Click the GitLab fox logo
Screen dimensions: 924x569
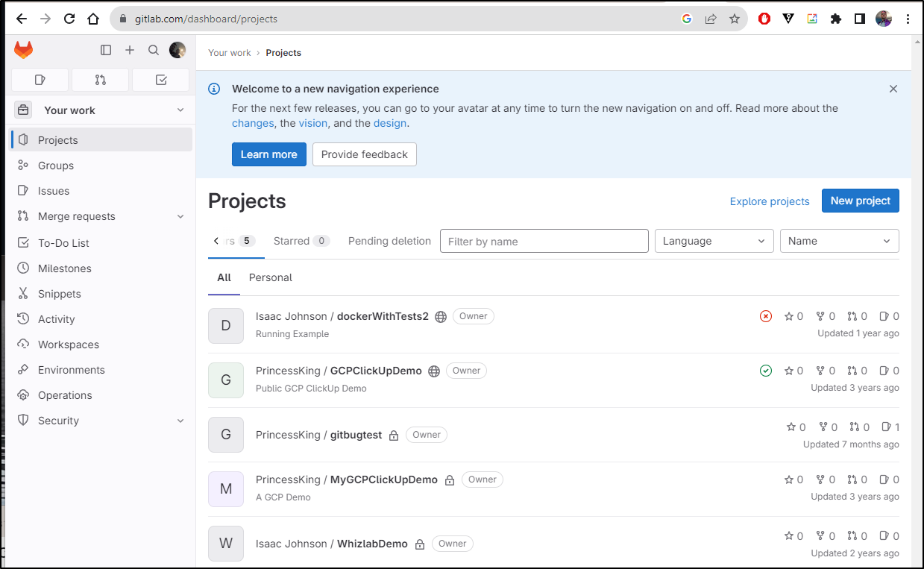pyautogui.click(x=24, y=50)
